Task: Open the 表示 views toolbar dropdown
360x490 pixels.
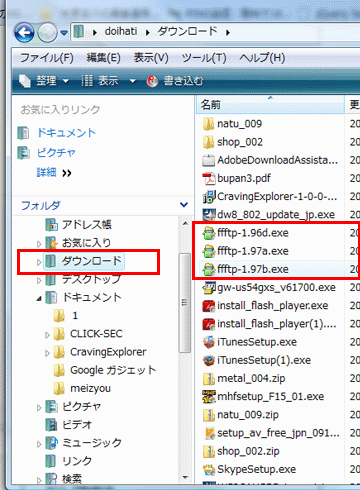Action: click(x=109, y=81)
